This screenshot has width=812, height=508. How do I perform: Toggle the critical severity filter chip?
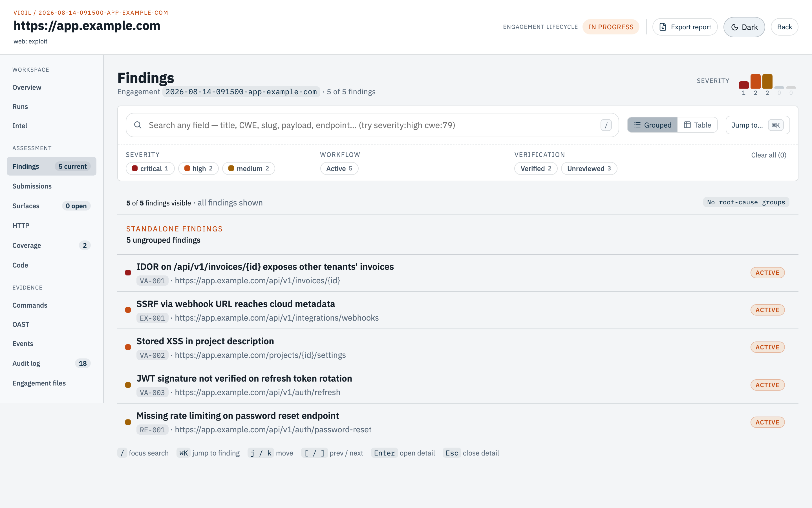(x=150, y=168)
